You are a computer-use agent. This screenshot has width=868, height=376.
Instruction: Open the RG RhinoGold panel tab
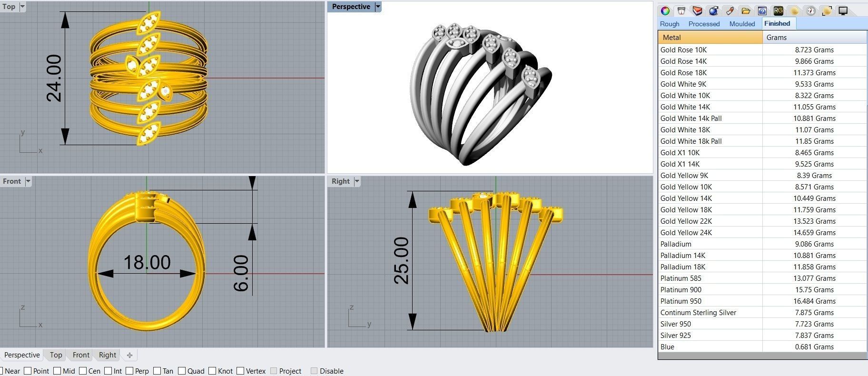pos(778,10)
